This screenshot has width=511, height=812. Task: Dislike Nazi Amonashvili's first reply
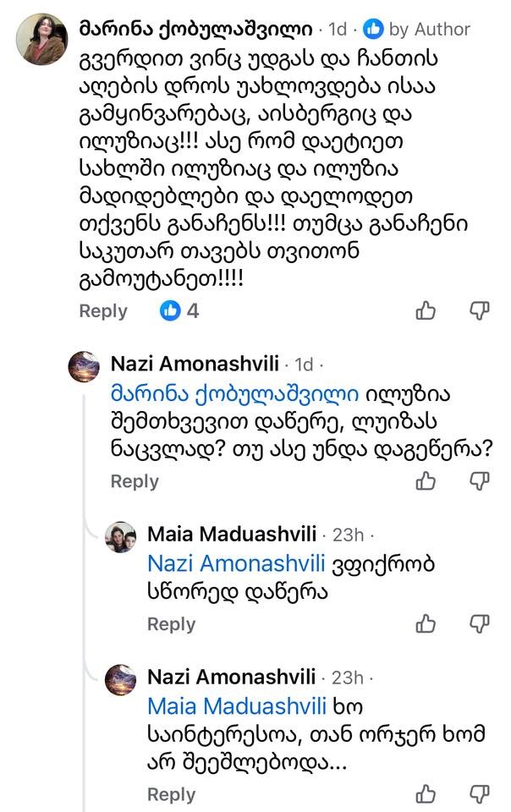(479, 480)
